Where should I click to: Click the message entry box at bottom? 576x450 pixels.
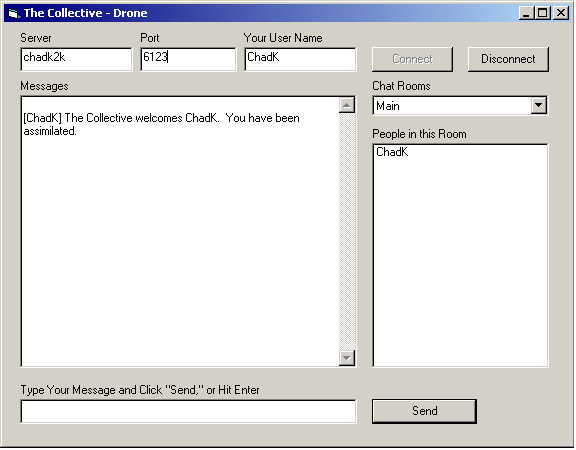(x=188, y=411)
